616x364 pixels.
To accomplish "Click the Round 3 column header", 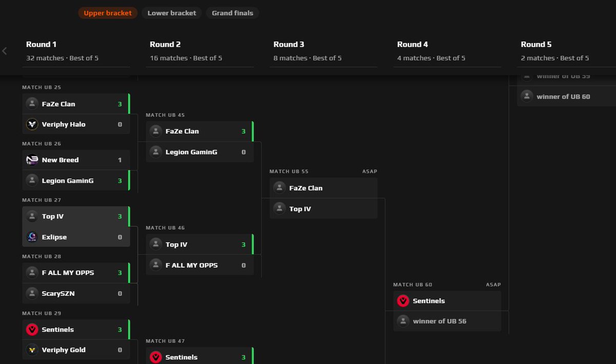I will pyautogui.click(x=289, y=44).
